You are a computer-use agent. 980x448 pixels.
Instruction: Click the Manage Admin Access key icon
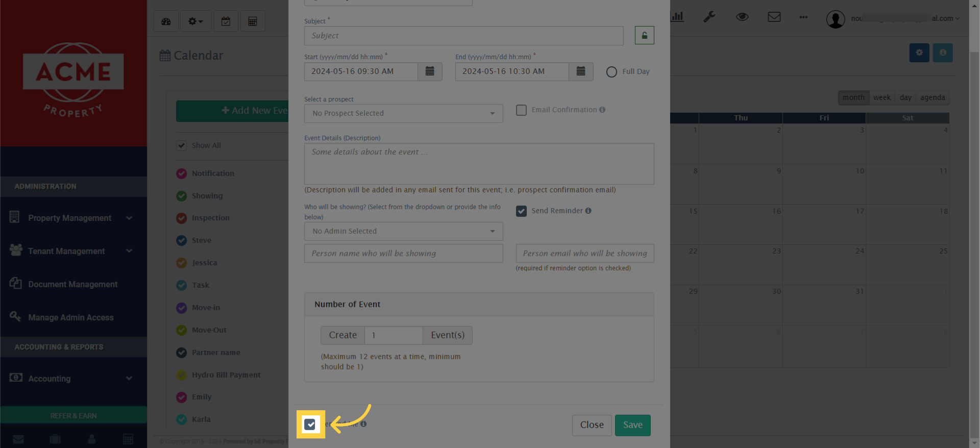click(15, 316)
